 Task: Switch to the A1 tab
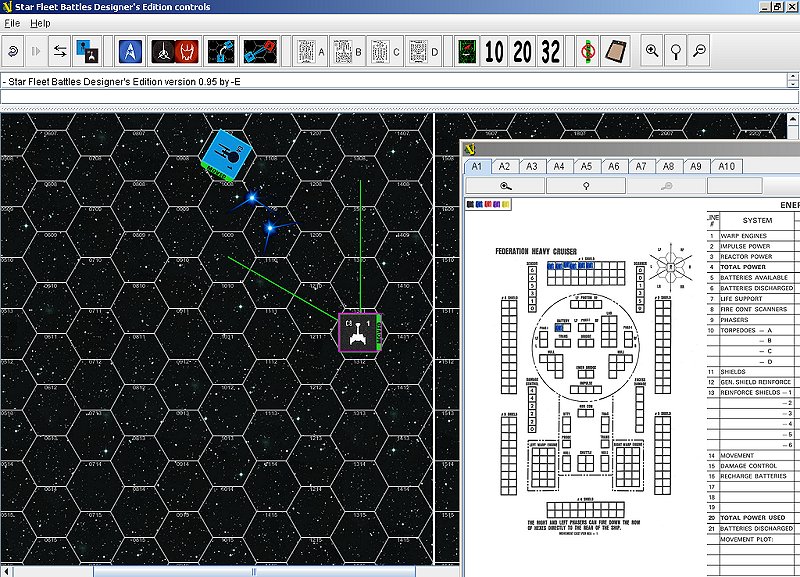(477, 166)
